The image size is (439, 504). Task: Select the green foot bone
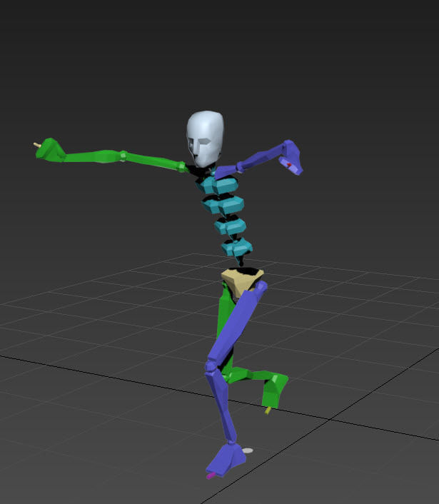coord(274,391)
